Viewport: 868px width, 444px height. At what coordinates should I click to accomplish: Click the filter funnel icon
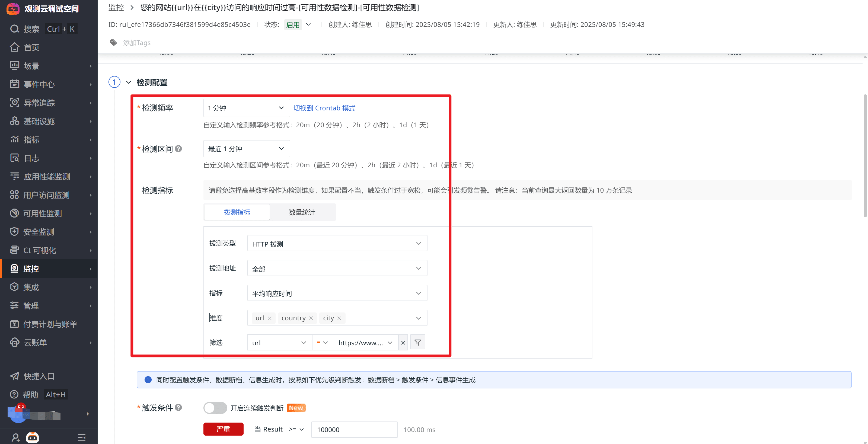(x=417, y=342)
